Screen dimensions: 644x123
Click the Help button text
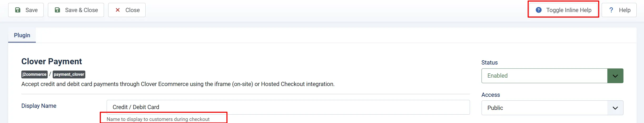[x=625, y=10]
